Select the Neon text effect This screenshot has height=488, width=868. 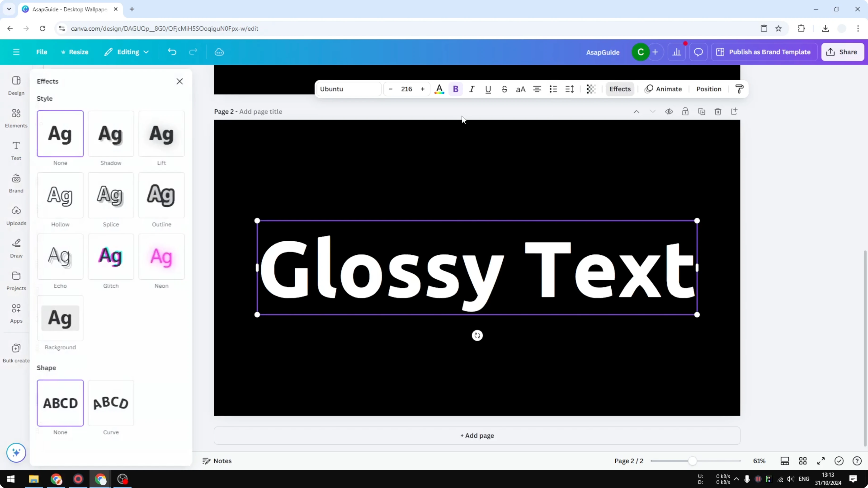coord(161,257)
